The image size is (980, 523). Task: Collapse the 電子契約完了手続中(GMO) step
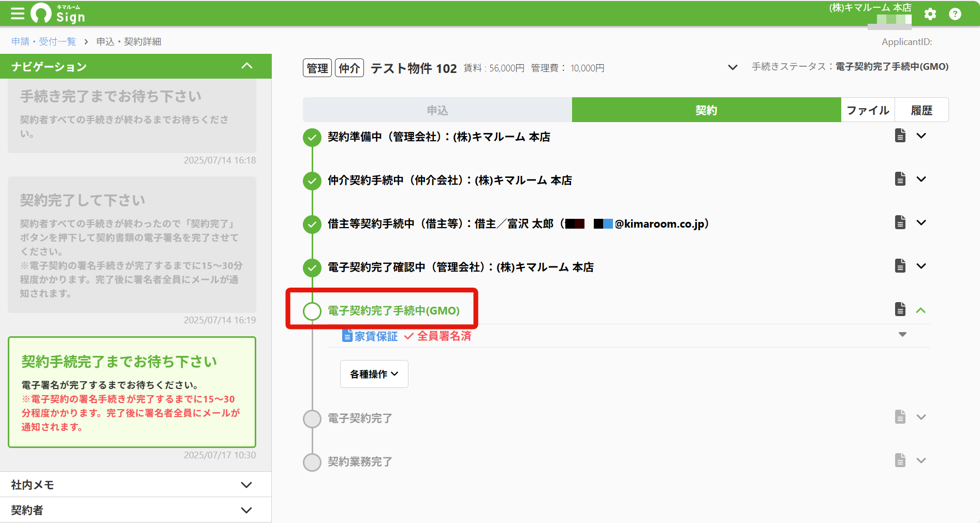[x=921, y=310]
